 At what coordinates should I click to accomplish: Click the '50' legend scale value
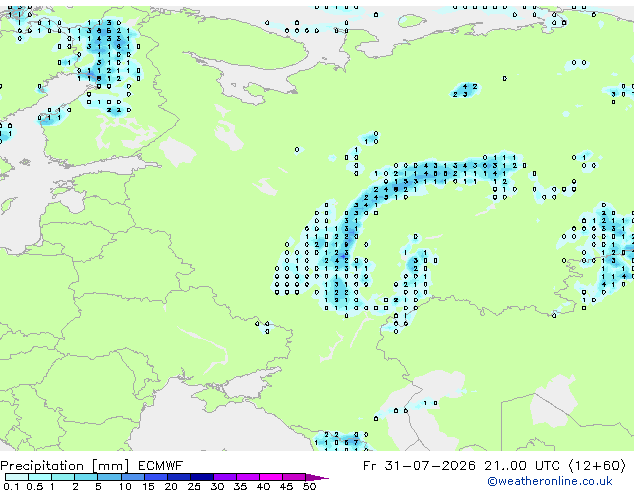309,486
